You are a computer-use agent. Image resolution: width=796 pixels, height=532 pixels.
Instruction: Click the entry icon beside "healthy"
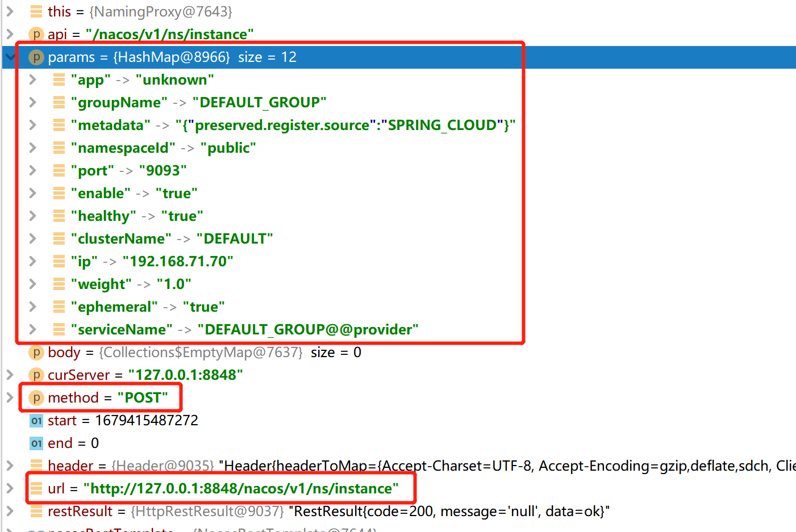pyautogui.click(x=59, y=216)
